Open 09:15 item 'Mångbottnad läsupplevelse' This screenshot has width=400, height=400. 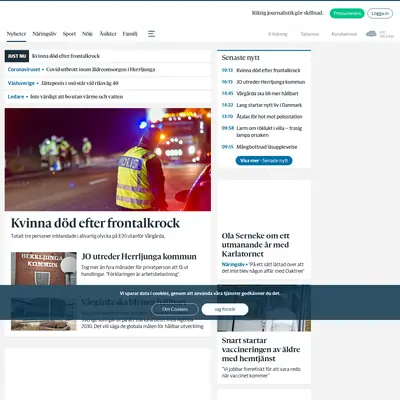(x=267, y=147)
